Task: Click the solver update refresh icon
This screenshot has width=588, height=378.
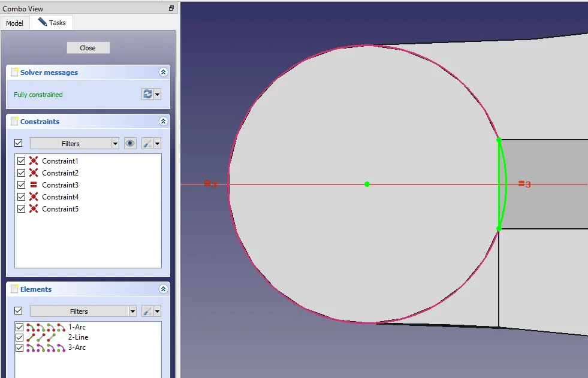Action: click(x=147, y=94)
